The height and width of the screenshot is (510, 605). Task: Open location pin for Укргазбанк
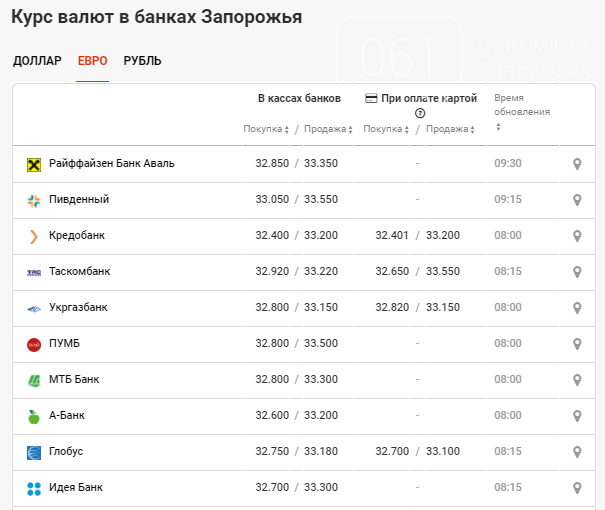(x=577, y=308)
